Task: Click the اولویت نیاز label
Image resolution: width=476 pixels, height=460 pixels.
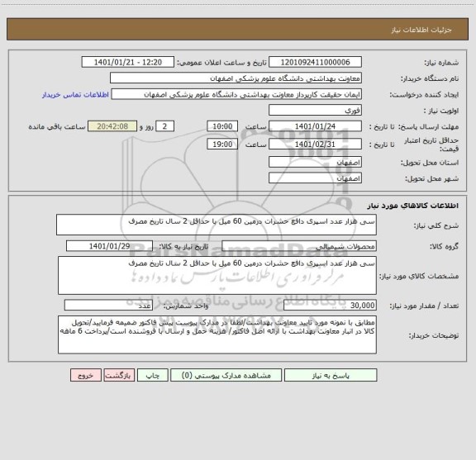Action: point(441,111)
